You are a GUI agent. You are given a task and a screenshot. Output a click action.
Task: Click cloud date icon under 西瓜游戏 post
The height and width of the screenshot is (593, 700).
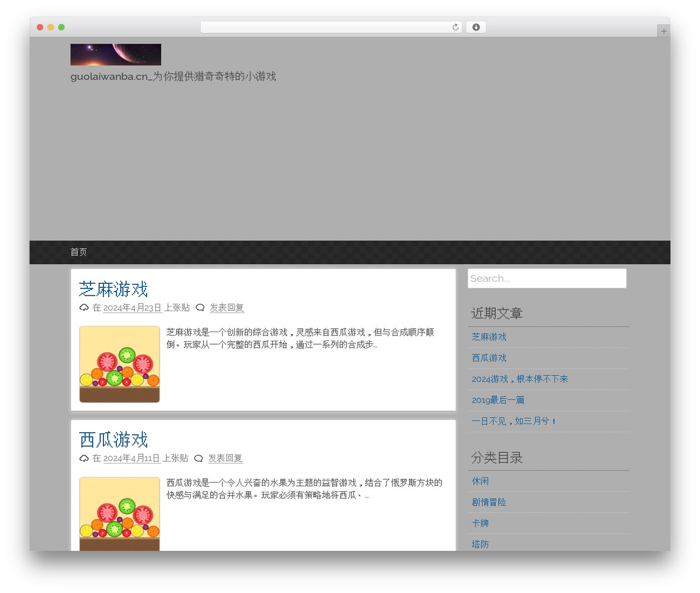pos(84,458)
